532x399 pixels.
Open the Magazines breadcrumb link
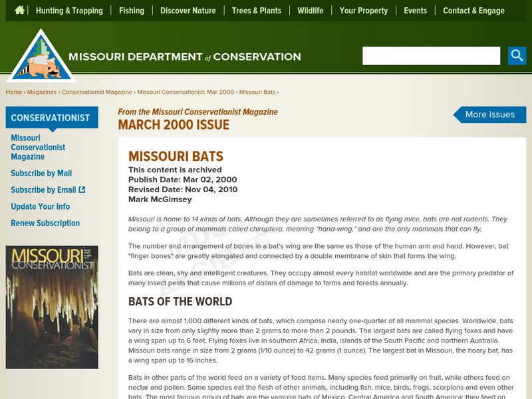[41, 92]
